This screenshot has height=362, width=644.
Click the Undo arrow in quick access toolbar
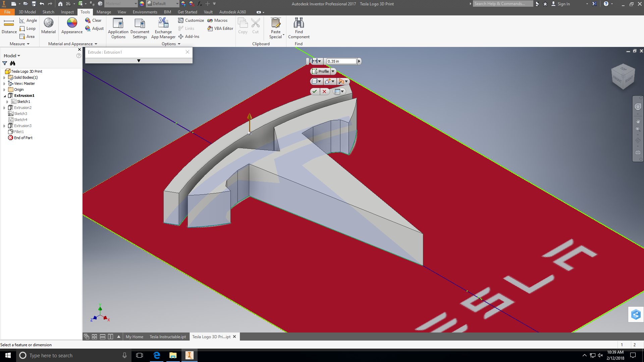(x=42, y=4)
